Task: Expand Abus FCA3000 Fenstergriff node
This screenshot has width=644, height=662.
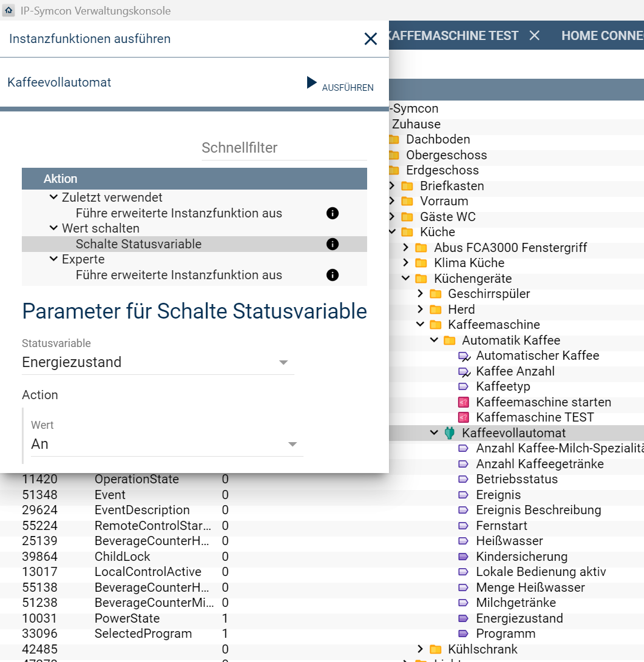Action: pyautogui.click(x=406, y=247)
